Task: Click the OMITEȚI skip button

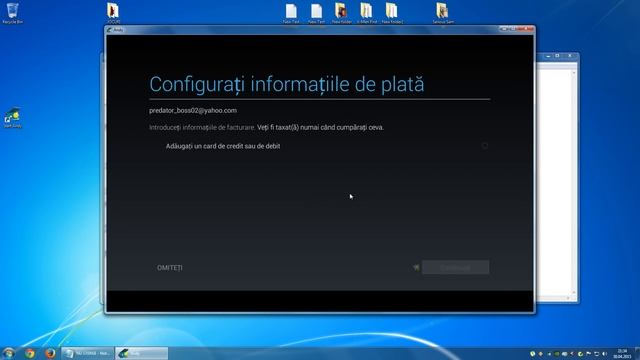Action: pyautogui.click(x=170, y=268)
